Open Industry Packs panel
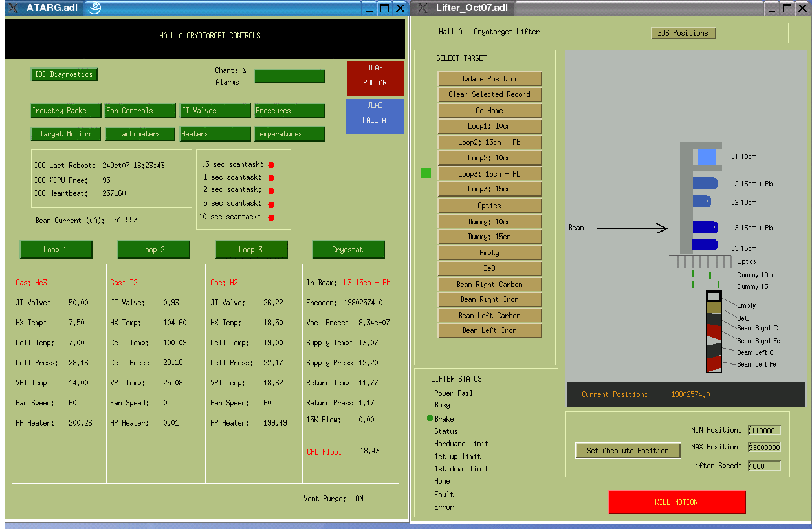 (67, 111)
